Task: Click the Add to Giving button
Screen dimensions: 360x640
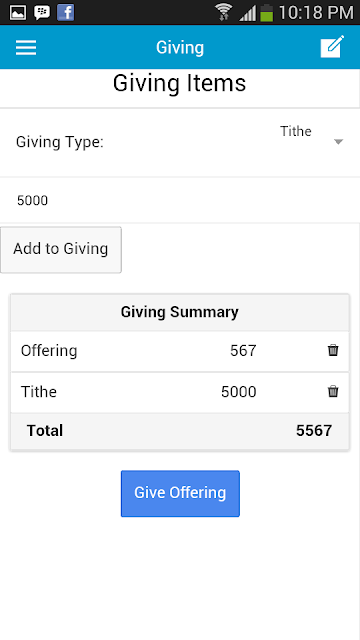Action: (x=61, y=250)
